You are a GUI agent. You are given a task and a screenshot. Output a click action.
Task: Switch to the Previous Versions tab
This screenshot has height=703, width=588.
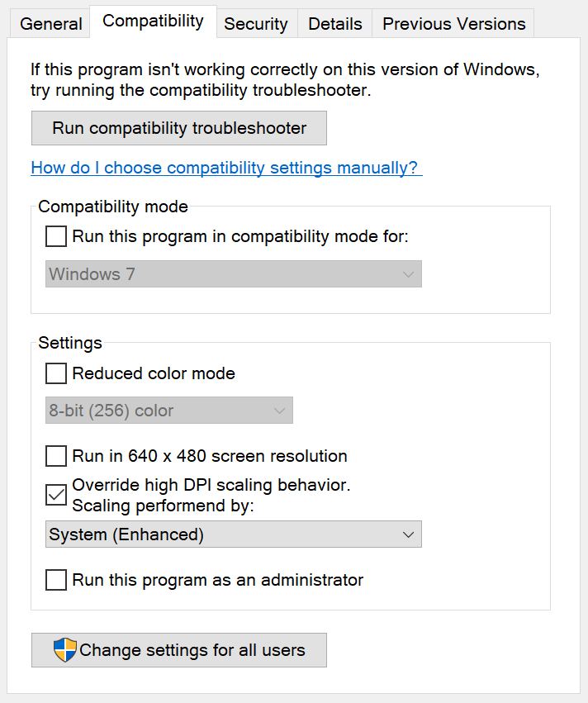pyautogui.click(x=453, y=24)
